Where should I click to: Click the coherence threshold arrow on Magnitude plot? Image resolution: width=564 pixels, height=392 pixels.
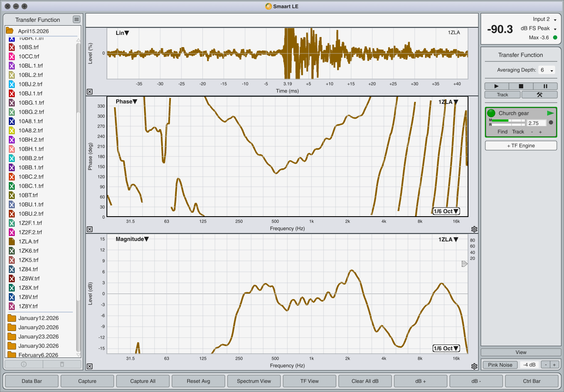(x=465, y=264)
